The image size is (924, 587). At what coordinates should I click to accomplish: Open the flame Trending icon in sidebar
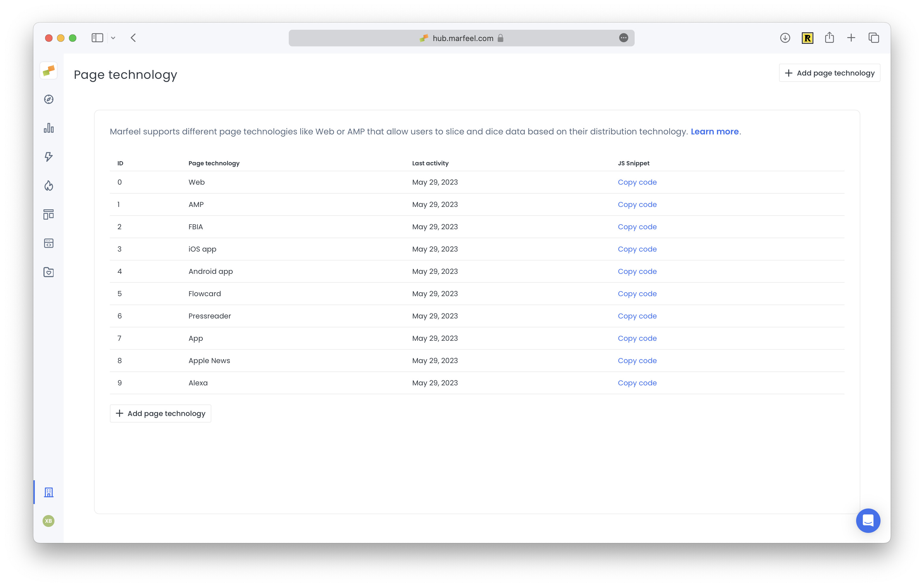(48, 186)
